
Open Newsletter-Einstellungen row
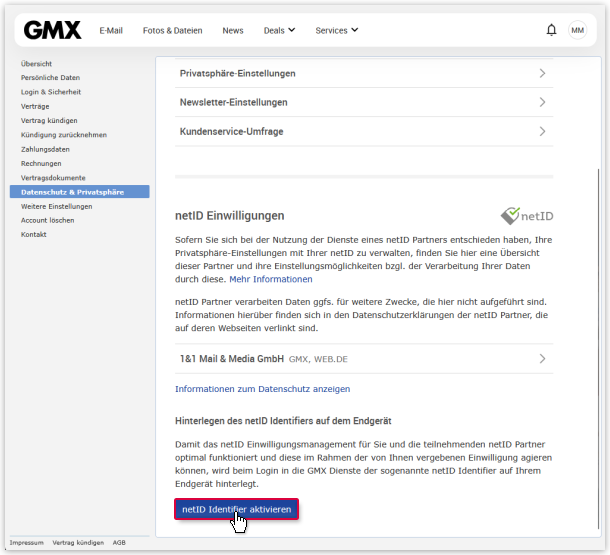363,102
